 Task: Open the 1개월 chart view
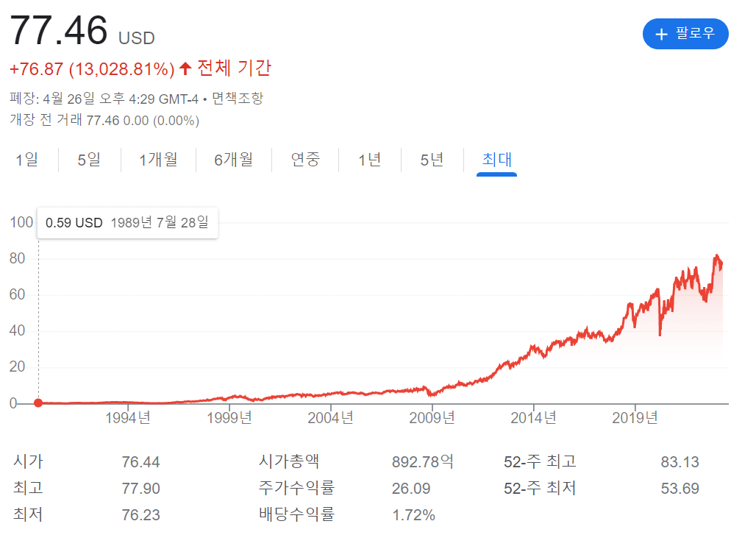pos(158,160)
